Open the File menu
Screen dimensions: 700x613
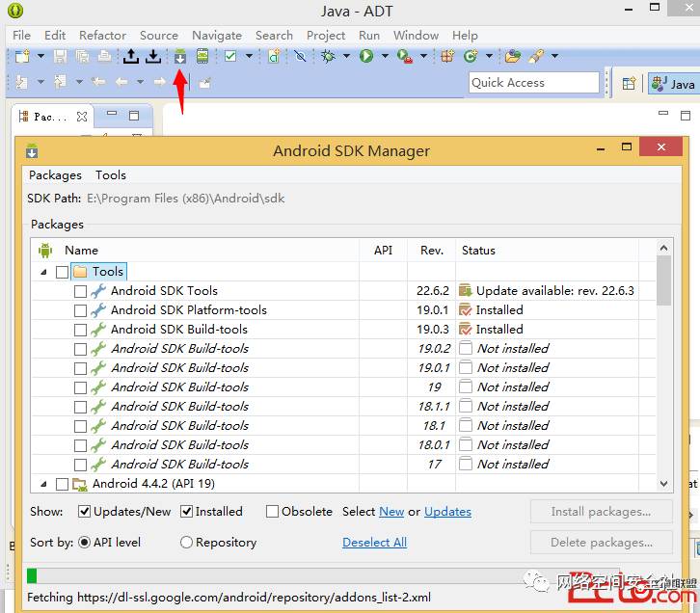click(21, 36)
